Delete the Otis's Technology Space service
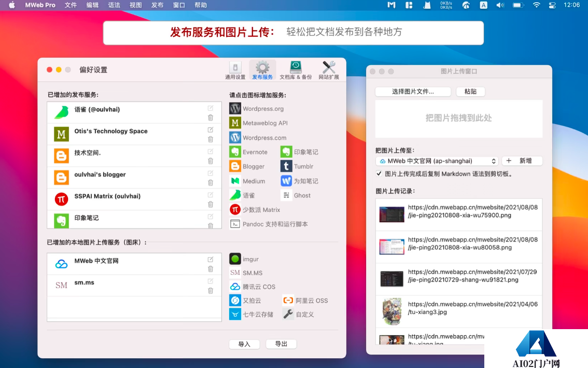This screenshot has height=368, width=588. coord(211,139)
